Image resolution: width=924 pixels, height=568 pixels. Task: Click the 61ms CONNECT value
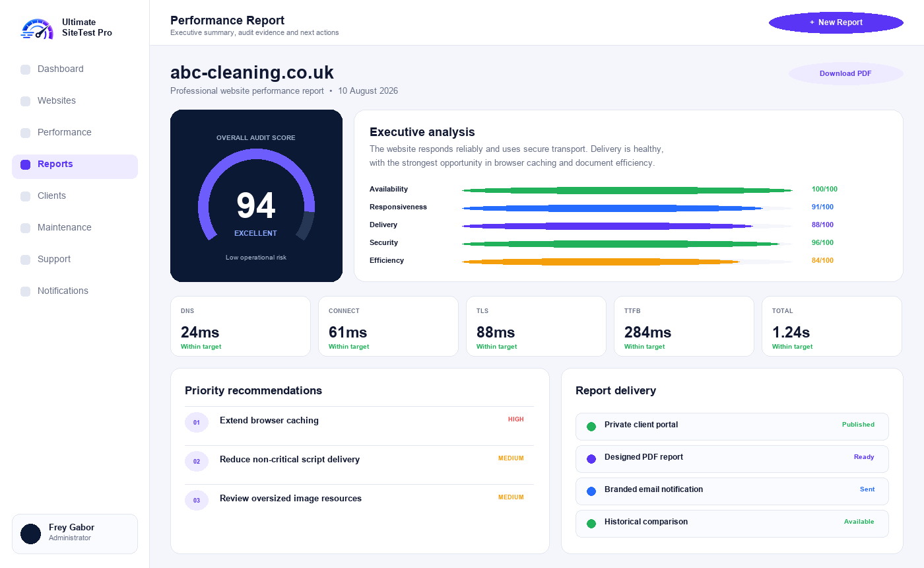(x=348, y=332)
